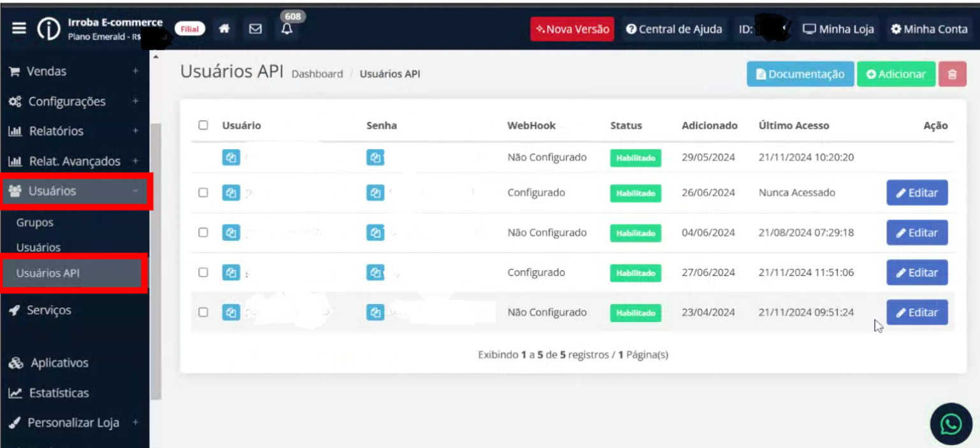Screen dimensions: 980x448
Task: Click the Nova Versão button
Action: 572,29
